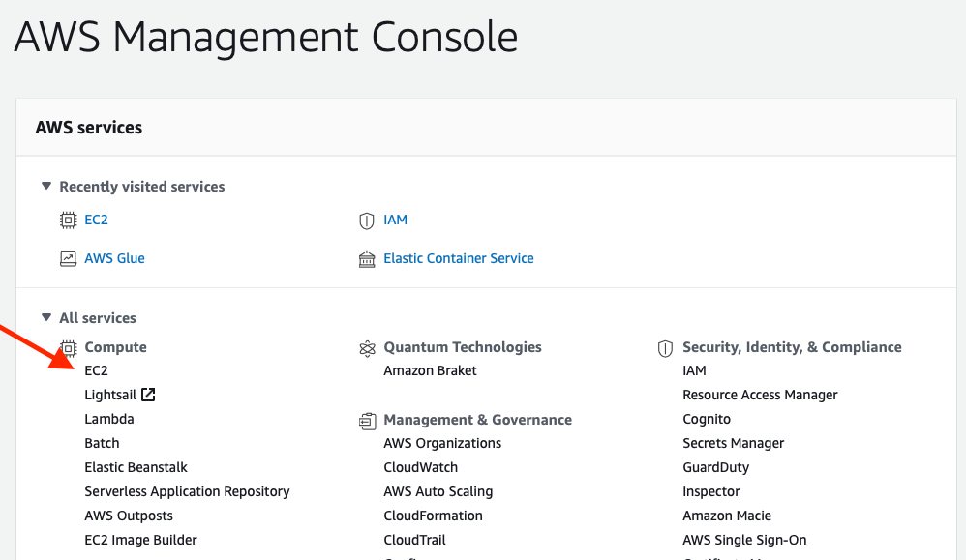Click the Compute category chip icon
The height and width of the screenshot is (560, 966).
pos(68,348)
